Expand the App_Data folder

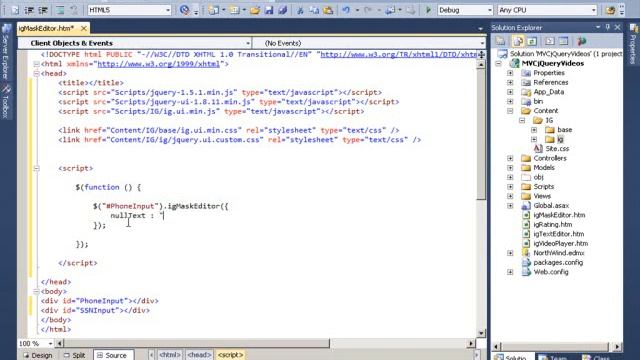coord(510,92)
